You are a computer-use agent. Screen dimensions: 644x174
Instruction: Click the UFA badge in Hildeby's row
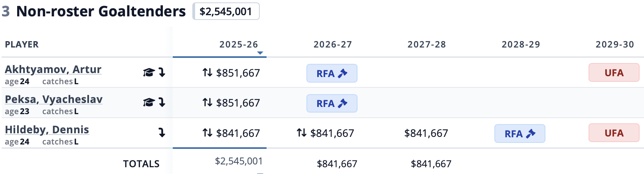click(x=614, y=133)
